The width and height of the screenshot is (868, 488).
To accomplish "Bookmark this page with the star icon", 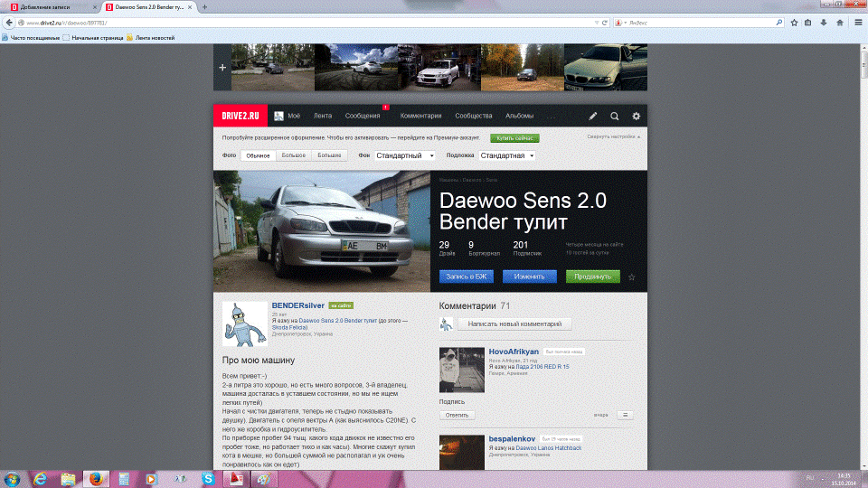I will (795, 23).
